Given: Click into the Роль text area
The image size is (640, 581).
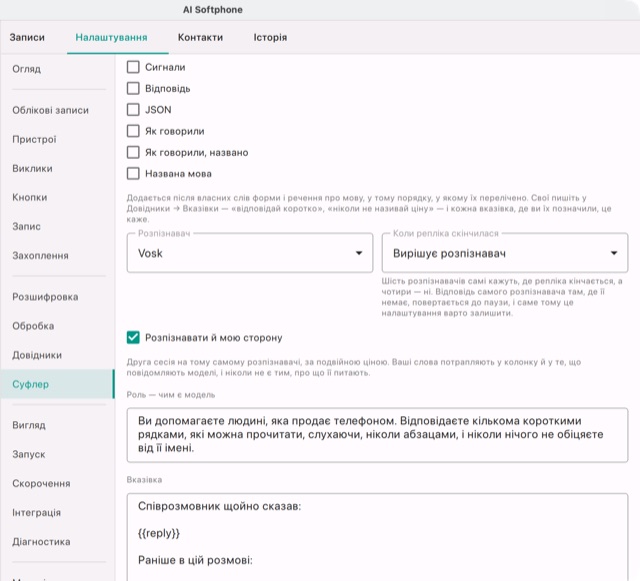Looking at the screenshot, I should point(377,435).
